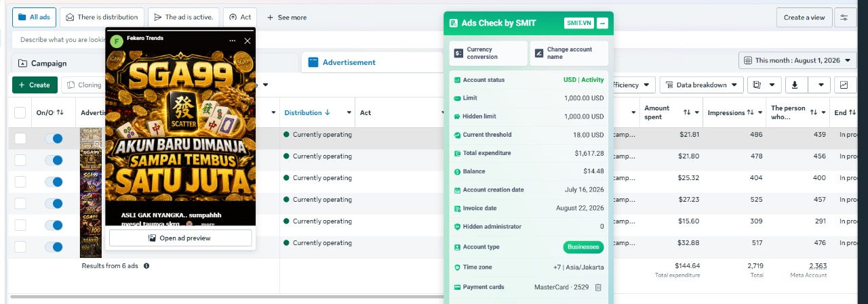Click the horizontal scrollbar below the table

pos(225,296)
